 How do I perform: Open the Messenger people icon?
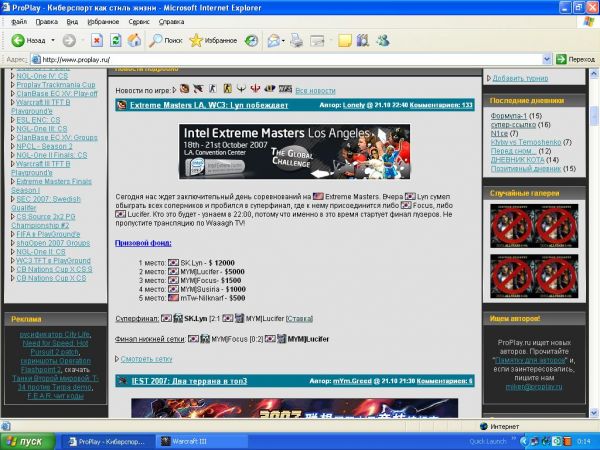tap(383, 40)
